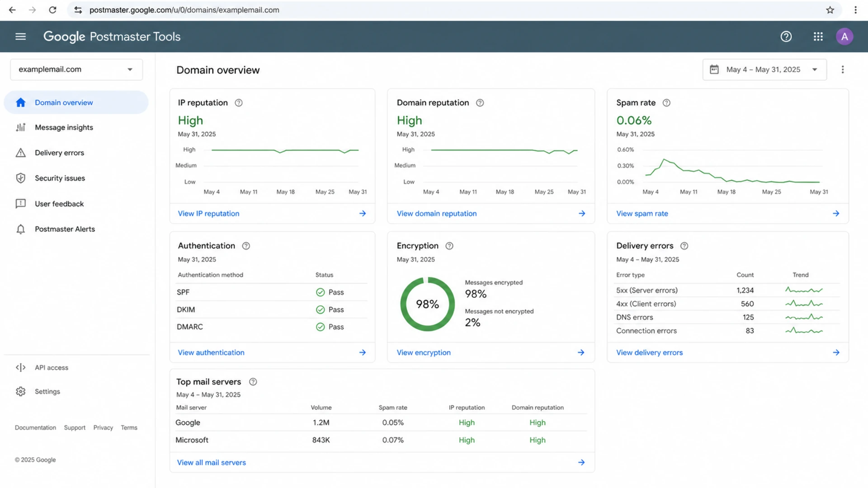Click arrow next to View IP reputation

coord(363,213)
